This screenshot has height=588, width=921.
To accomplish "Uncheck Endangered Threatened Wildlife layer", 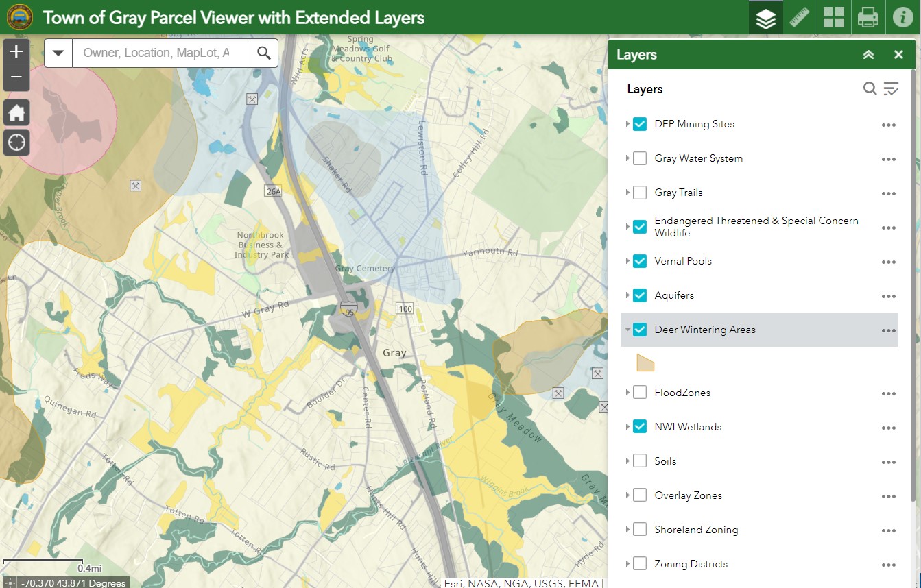I will pyautogui.click(x=640, y=227).
